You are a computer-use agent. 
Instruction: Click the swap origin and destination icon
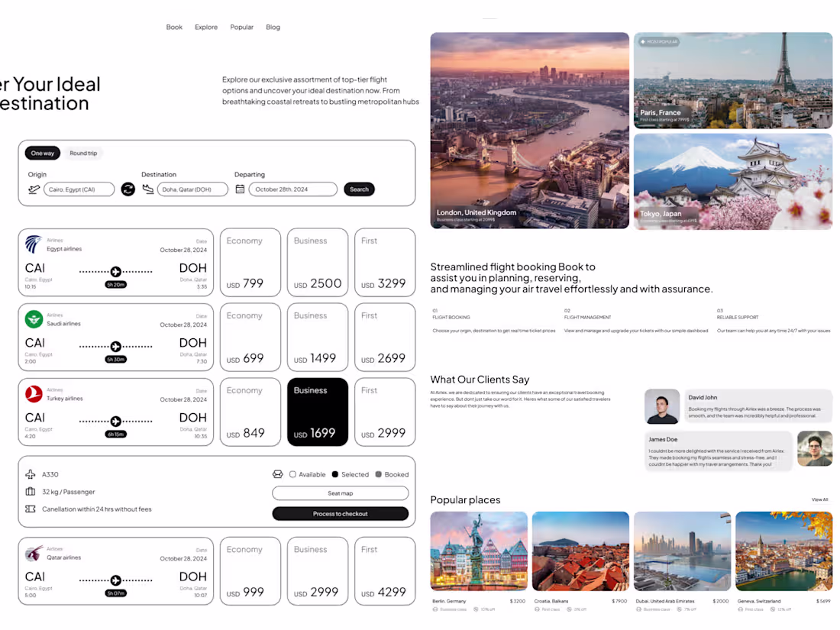pyautogui.click(x=128, y=189)
